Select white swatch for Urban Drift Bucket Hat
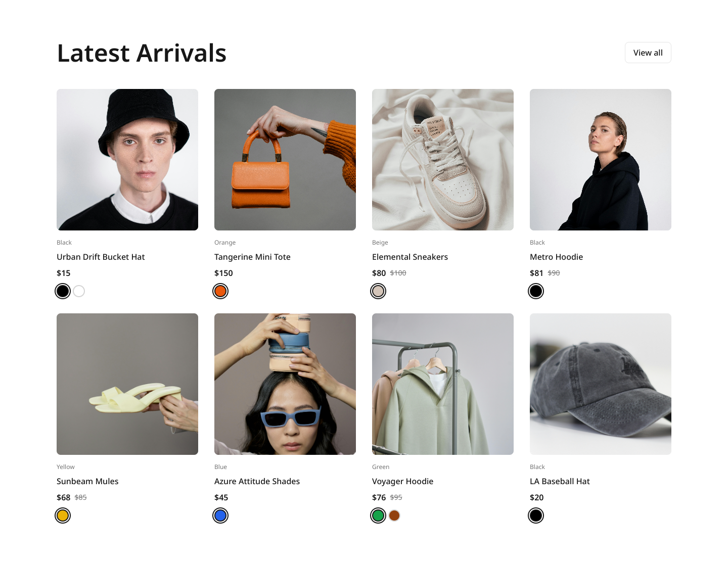This screenshot has width=728, height=562. point(79,291)
